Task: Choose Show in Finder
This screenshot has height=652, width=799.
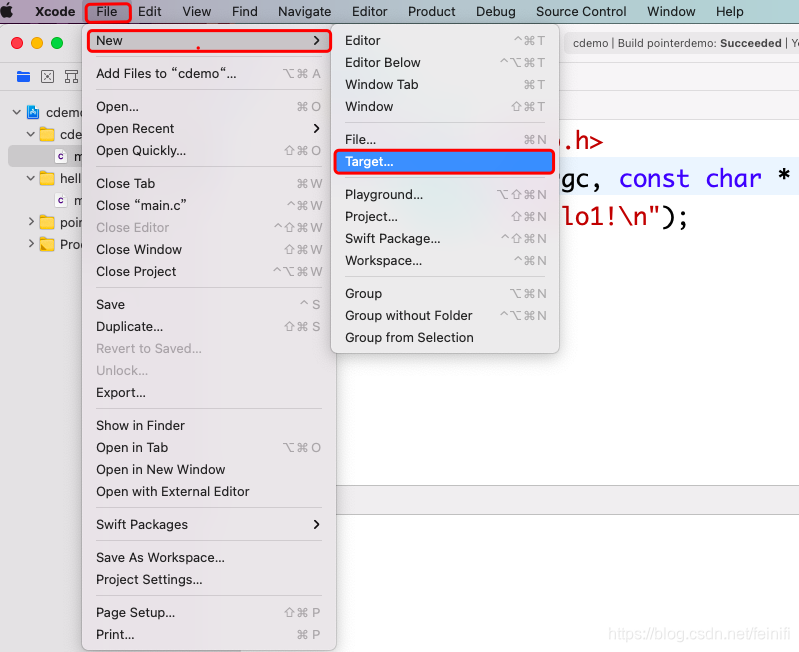Action: 209,425
